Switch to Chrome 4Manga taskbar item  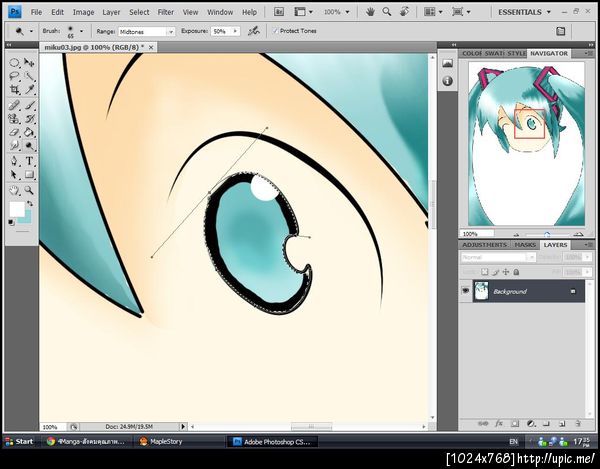pyautogui.click(x=86, y=441)
